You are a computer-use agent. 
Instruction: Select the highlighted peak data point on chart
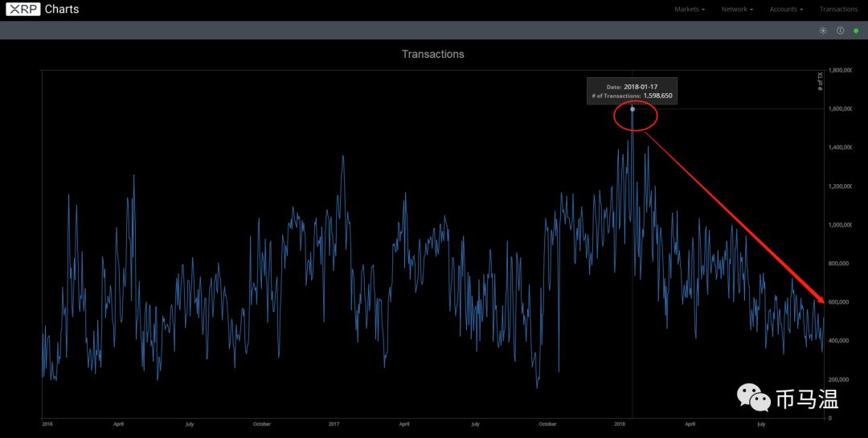[633, 108]
